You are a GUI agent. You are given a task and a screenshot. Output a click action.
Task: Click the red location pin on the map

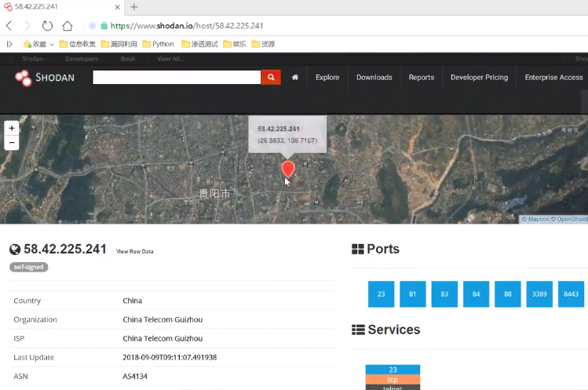point(288,169)
